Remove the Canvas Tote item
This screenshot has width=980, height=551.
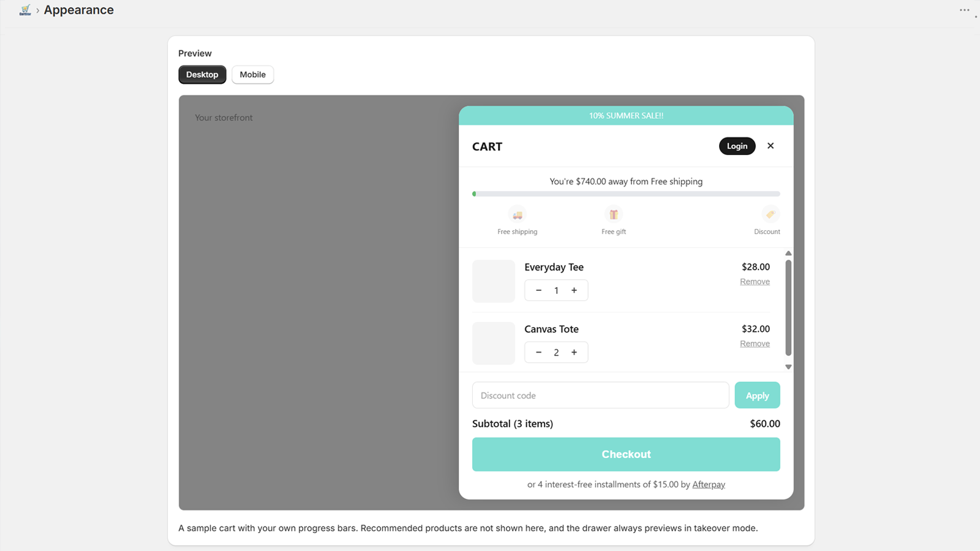(x=755, y=343)
